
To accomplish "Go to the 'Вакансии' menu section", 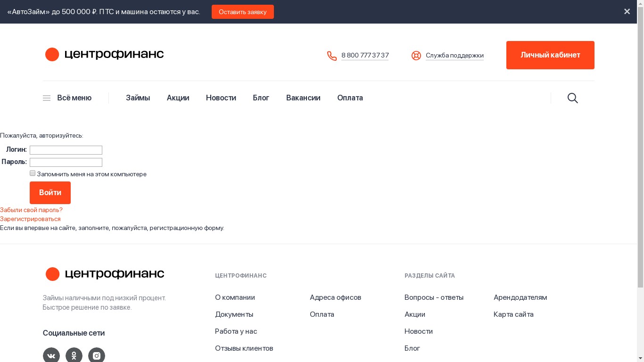I will pyautogui.click(x=303, y=98).
